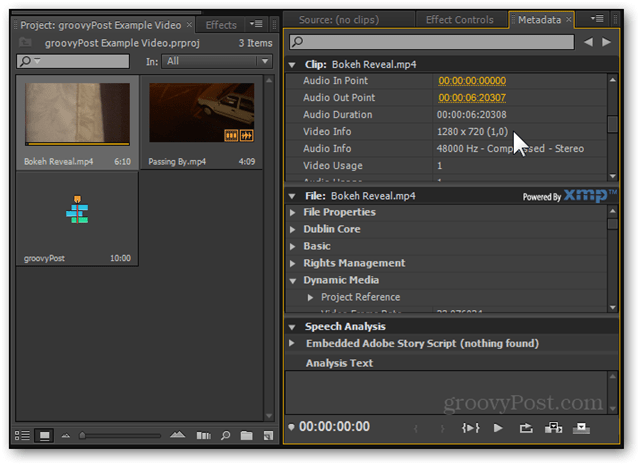
Task: Go to previous search result arrow
Action: [x=588, y=42]
